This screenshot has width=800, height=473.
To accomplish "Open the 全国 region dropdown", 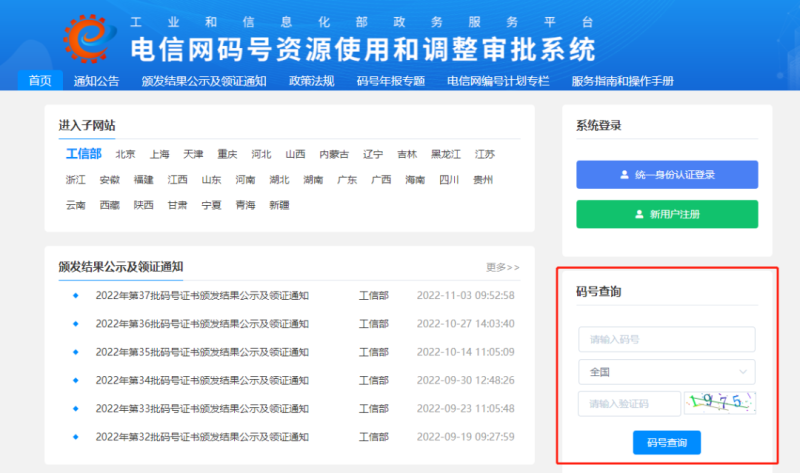I will 666,371.
